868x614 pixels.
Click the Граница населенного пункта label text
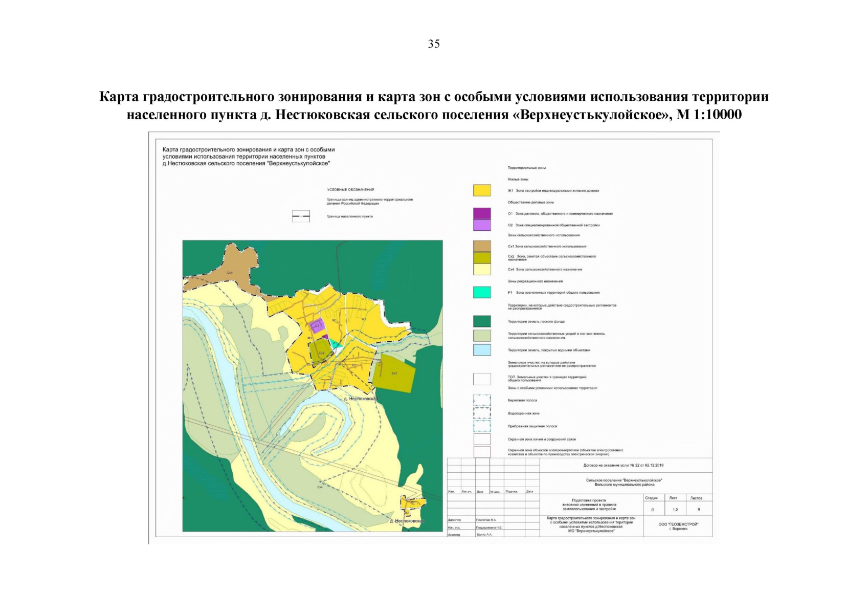(x=350, y=216)
